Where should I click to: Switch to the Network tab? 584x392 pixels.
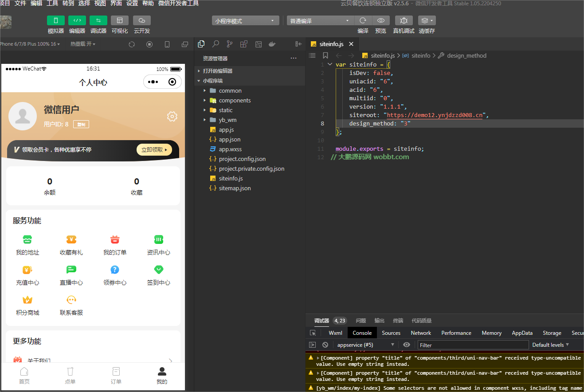click(x=420, y=333)
